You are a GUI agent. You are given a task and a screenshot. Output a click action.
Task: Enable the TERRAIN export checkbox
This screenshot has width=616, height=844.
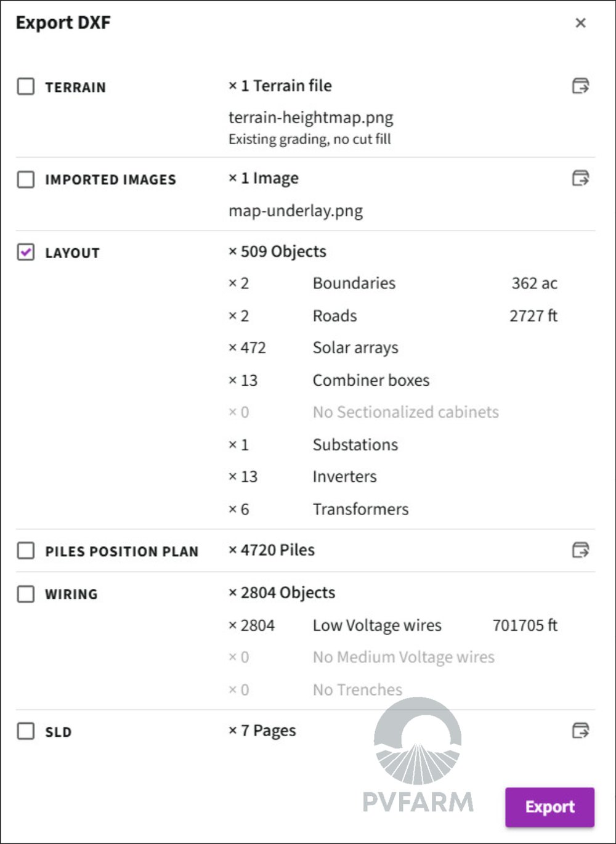click(x=25, y=87)
